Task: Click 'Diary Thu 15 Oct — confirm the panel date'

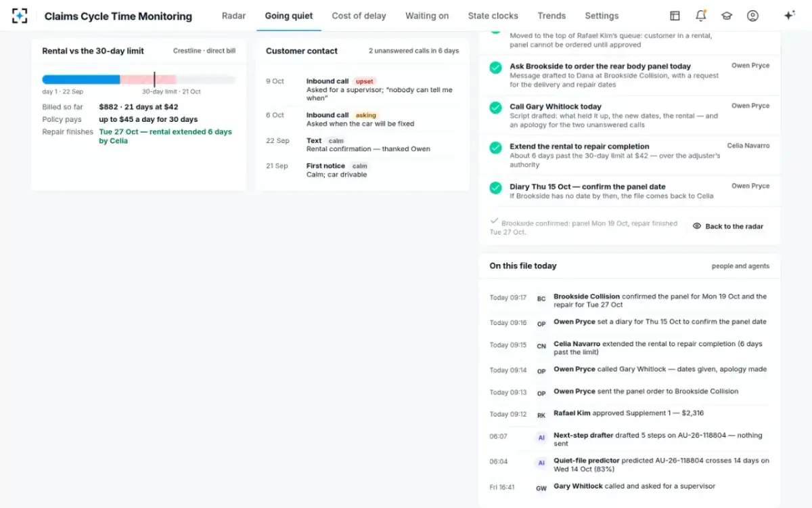Action: tap(587, 186)
